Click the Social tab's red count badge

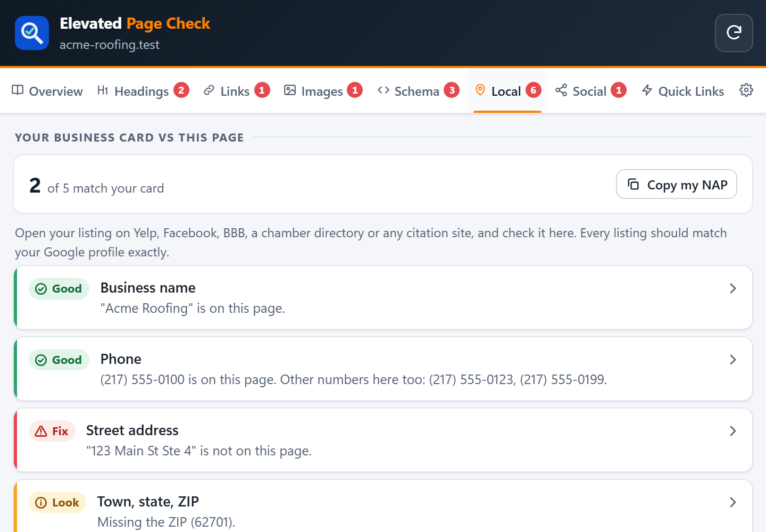point(619,90)
